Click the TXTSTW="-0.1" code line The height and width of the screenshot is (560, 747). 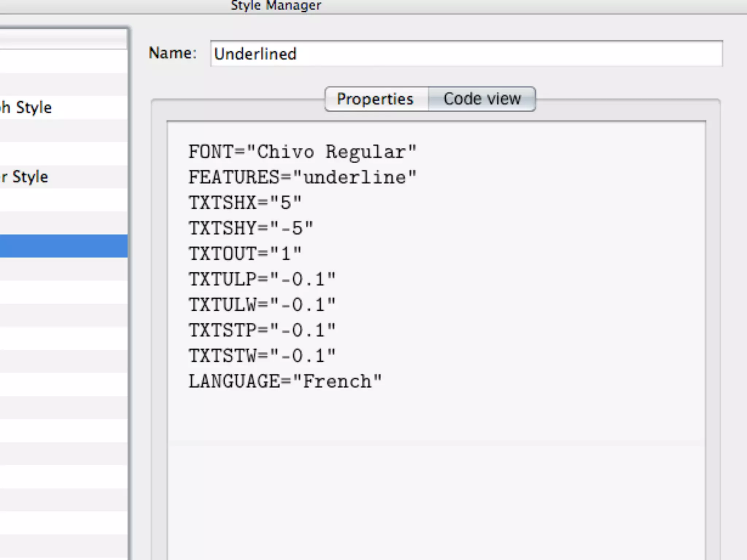coord(262,356)
